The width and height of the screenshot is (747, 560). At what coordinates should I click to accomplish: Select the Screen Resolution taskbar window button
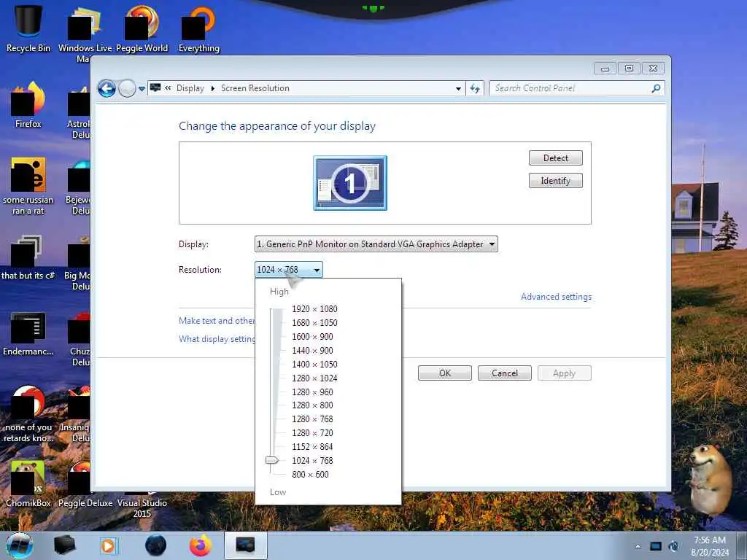point(245,545)
